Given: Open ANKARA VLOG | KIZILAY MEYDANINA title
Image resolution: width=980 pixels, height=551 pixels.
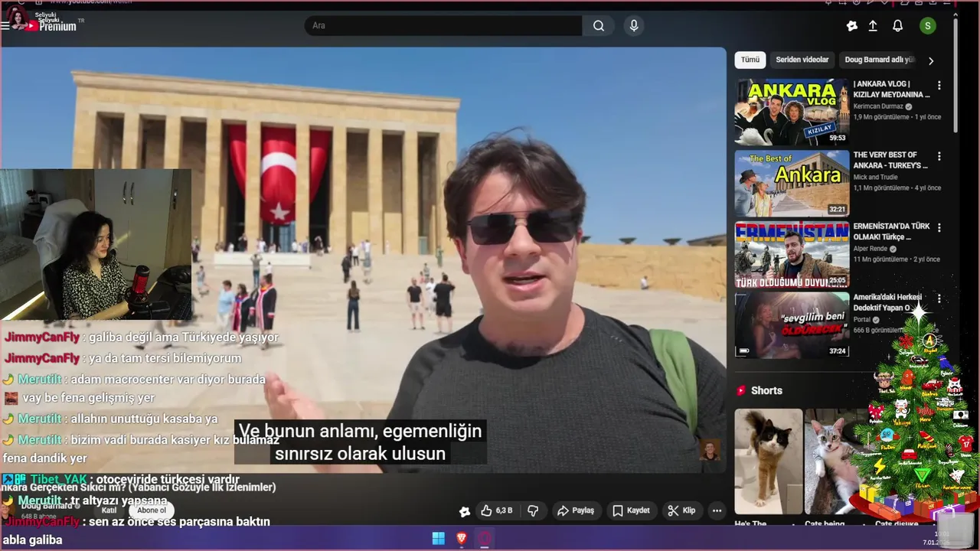Looking at the screenshot, I should pyautogui.click(x=891, y=90).
